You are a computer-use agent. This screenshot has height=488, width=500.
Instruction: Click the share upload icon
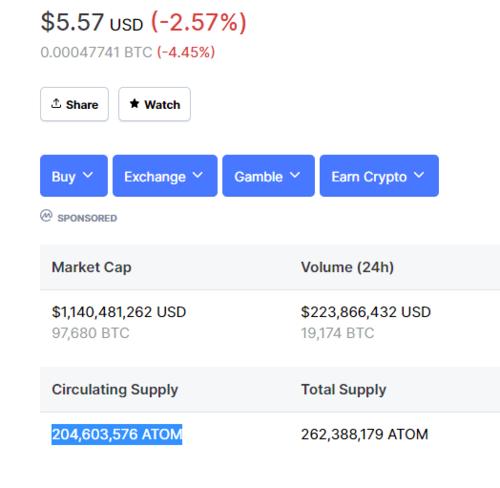[56, 104]
